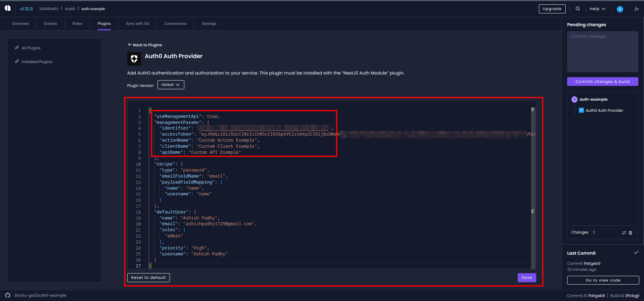
Task: Click the All Plugins icon in the sidebar
Action: click(x=17, y=48)
